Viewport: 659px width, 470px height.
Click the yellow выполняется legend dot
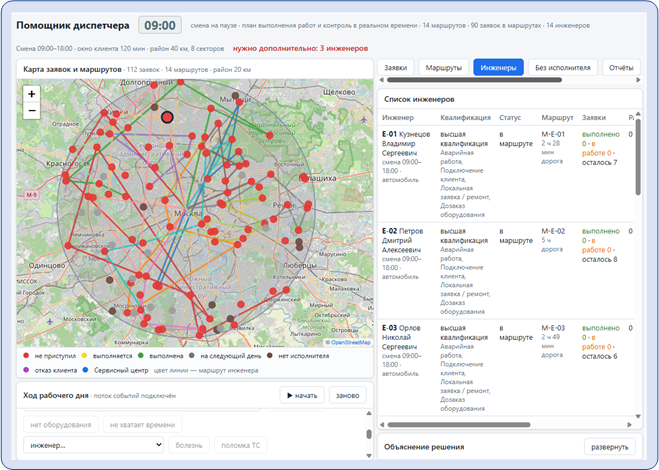84,356
